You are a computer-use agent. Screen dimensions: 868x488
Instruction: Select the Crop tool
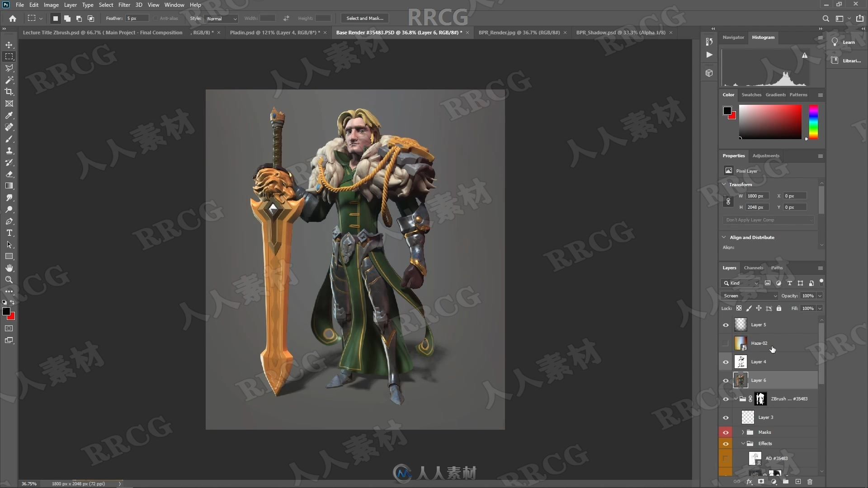9,92
